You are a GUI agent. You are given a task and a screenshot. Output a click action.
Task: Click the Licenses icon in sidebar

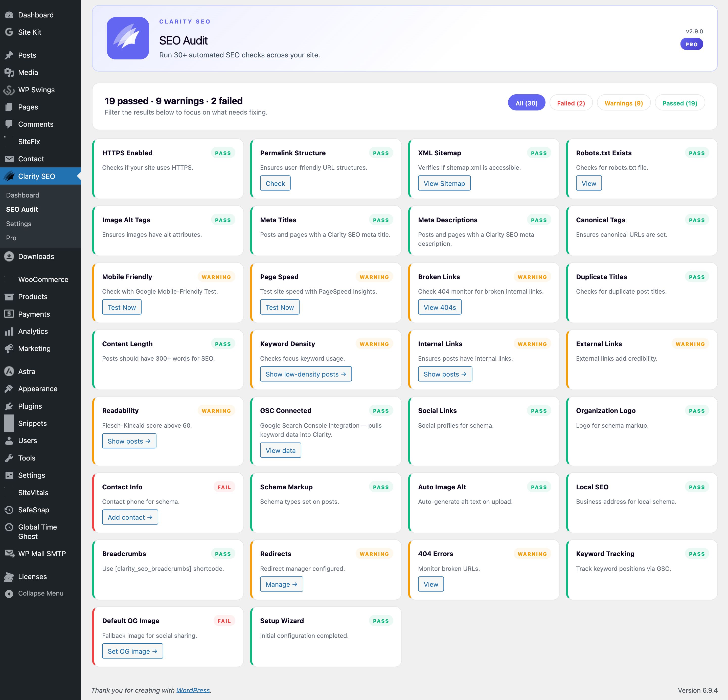[x=9, y=577]
